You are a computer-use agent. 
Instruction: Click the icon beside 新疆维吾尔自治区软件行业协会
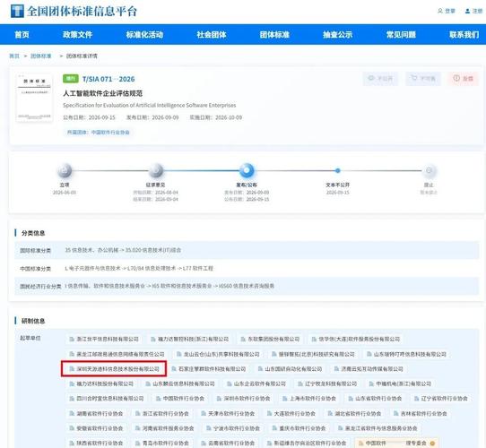pos(269,443)
